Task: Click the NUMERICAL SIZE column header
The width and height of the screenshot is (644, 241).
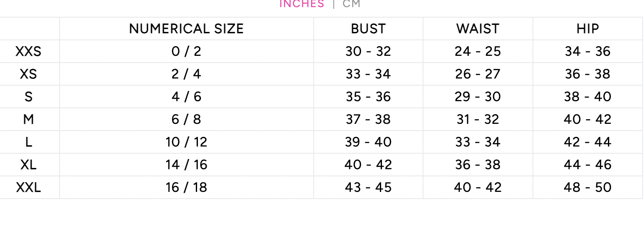Action: 187,29
